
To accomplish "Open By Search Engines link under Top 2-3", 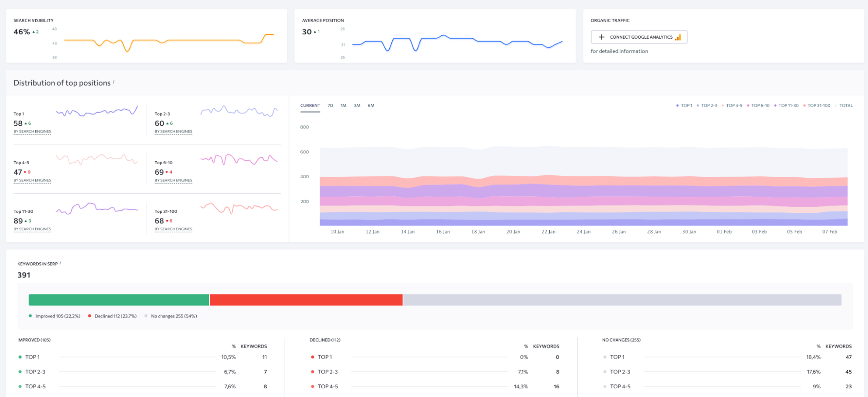I will point(173,132).
